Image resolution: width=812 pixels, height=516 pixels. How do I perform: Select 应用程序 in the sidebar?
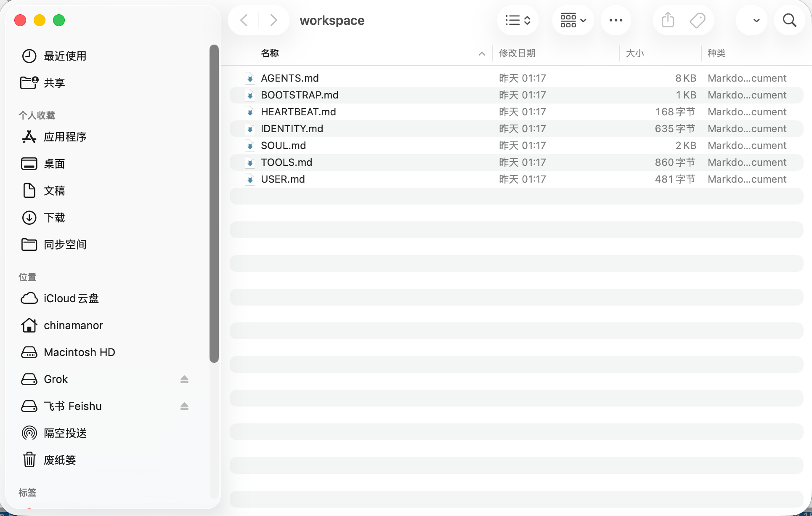(x=66, y=137)
